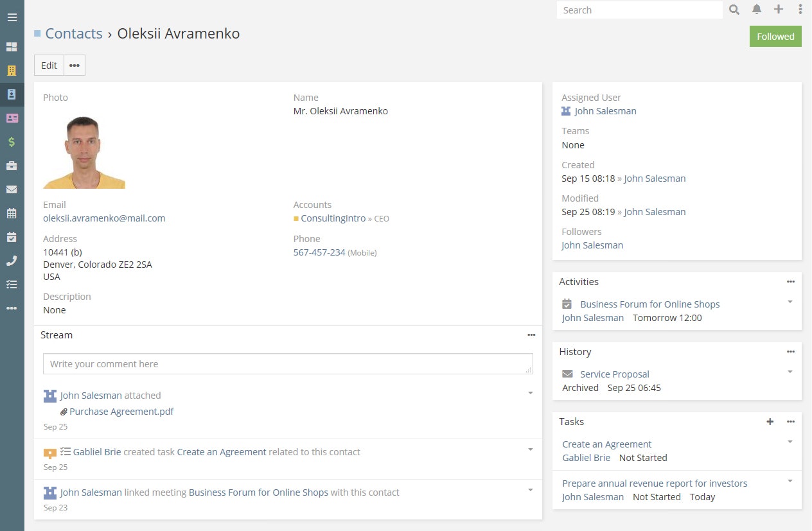Open the Accounts section from the sidebar
This screenshot has height=531, width=812.
12,71
